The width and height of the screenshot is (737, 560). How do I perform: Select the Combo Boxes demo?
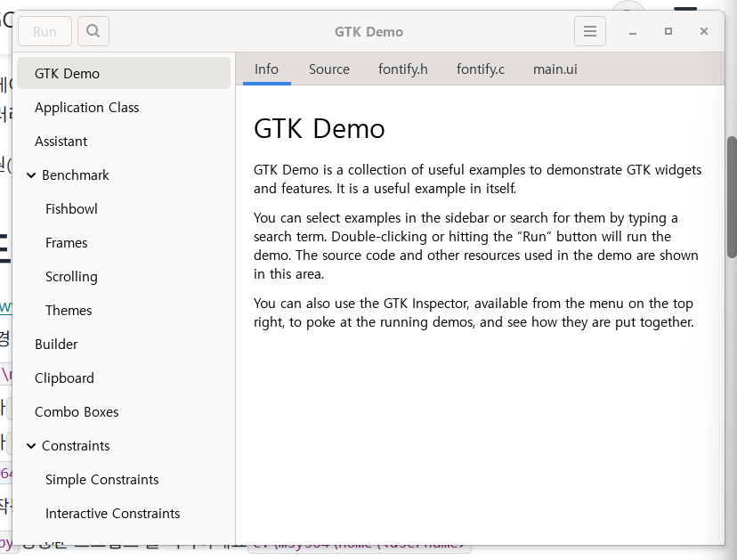124,412
